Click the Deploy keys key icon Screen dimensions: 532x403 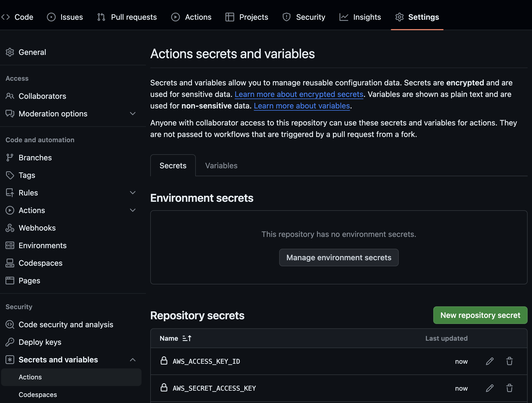tap(10, 342)
